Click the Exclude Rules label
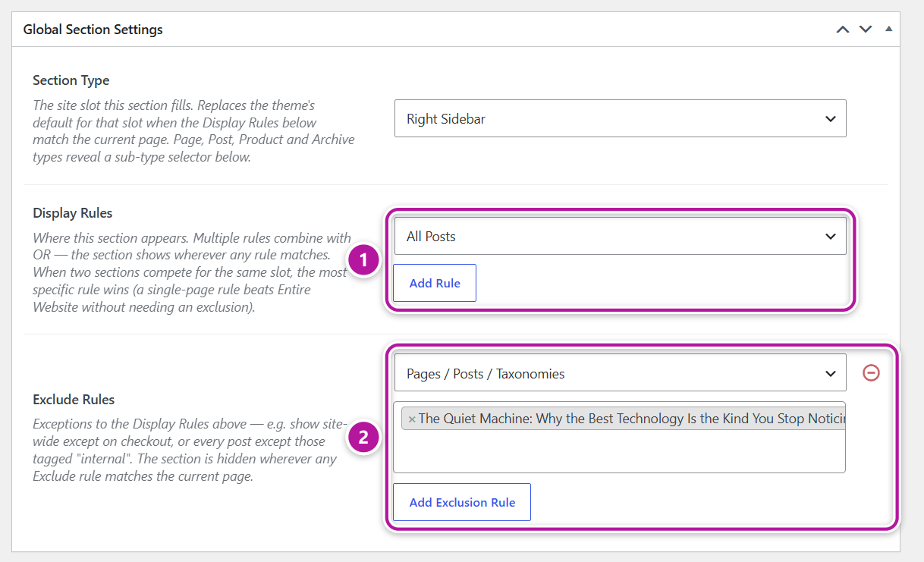Image resolution: width=924 pixels, height=562 pixels. pyautogui.click(x=74, y=399)
